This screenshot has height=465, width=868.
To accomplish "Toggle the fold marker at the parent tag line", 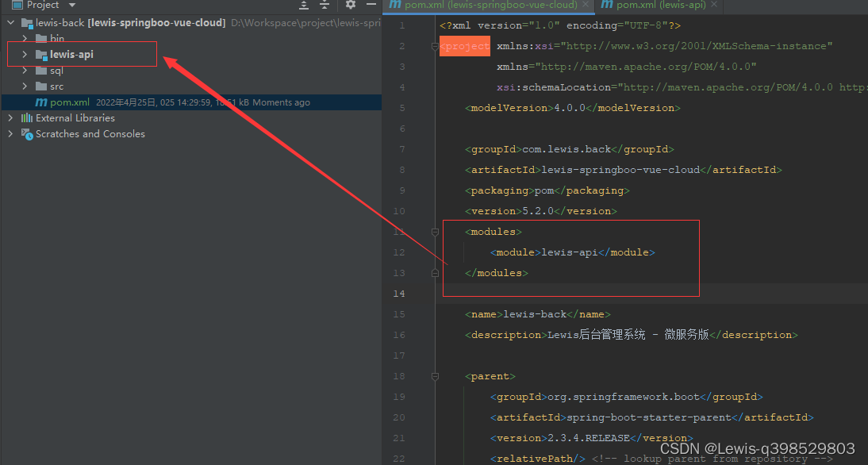I will tap(435, 376).
